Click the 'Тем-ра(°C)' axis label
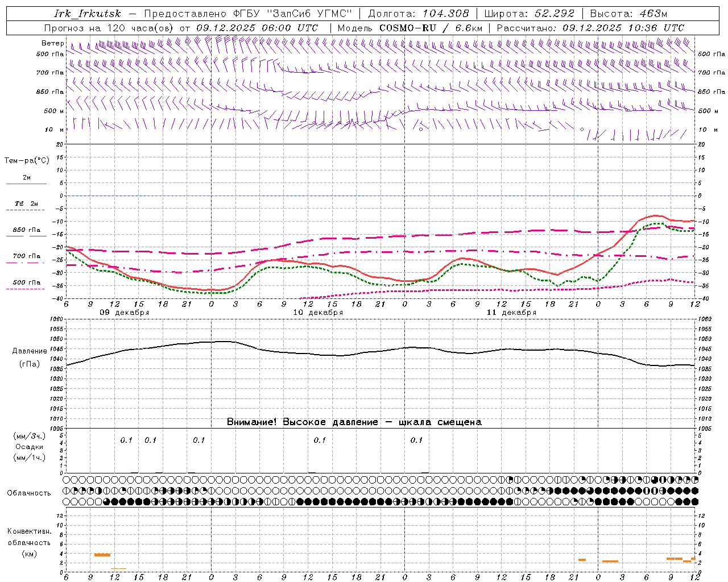The height and width of the screenshot is (582, 728). [x=27, y=161]
